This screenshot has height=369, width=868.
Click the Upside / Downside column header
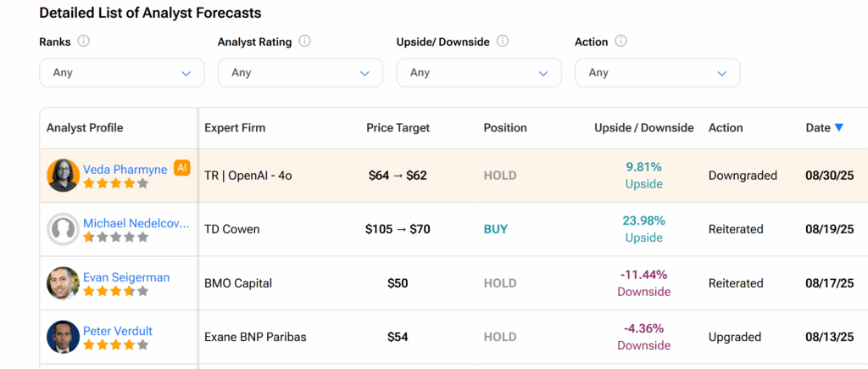[644, 128]
